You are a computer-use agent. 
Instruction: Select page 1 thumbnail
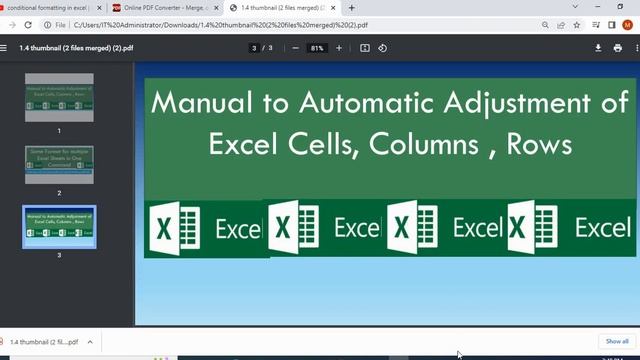59,98
